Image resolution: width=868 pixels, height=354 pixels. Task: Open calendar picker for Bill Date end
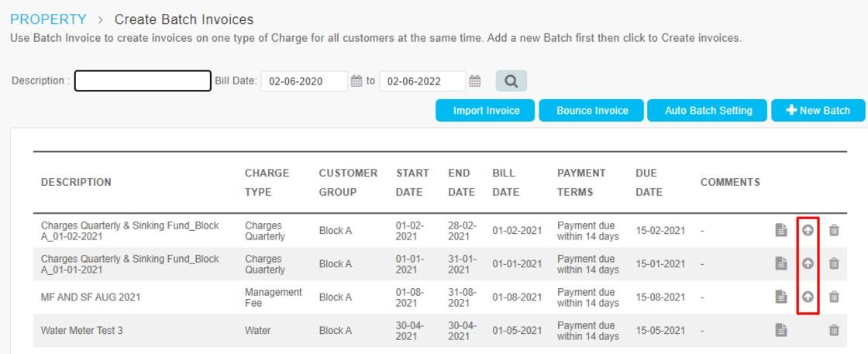(x=474, y=81)
